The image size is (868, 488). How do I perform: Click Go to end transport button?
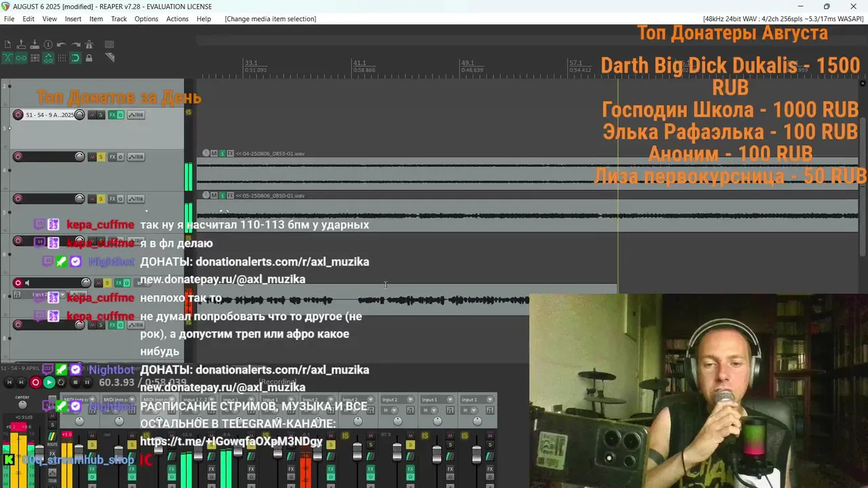pyautogui.click(x=22, y=382)
